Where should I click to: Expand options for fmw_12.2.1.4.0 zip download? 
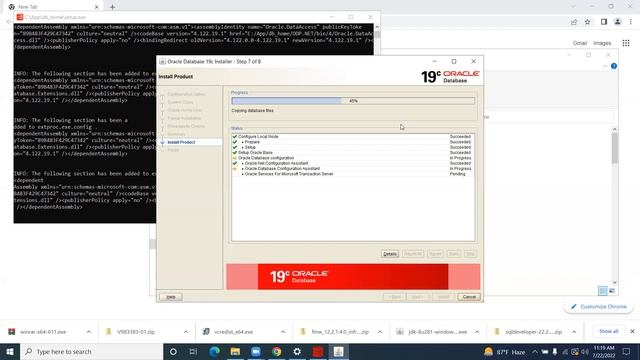click(x=380, y=332)
